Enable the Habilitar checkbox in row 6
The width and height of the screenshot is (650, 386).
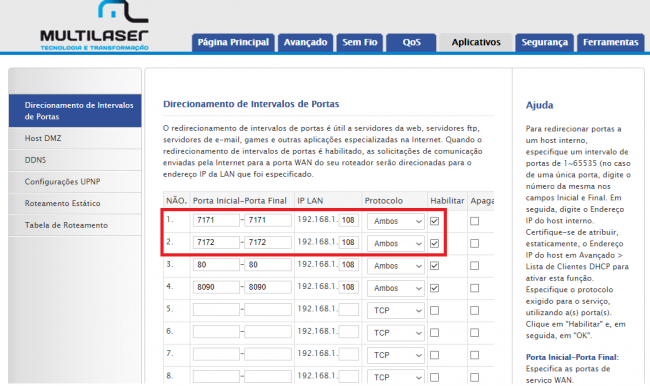(434, 333)
